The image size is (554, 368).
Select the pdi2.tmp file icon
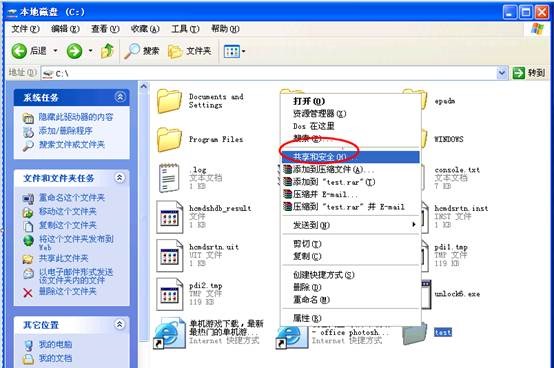pos(170,294)
